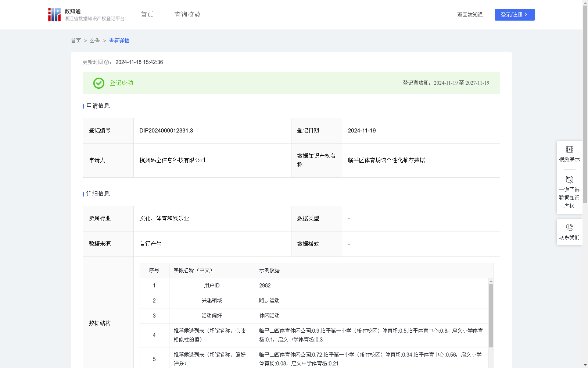Click the 字段名称（中文） column header
The width and height of the screenshot is (588, 368).
(212, 270)
